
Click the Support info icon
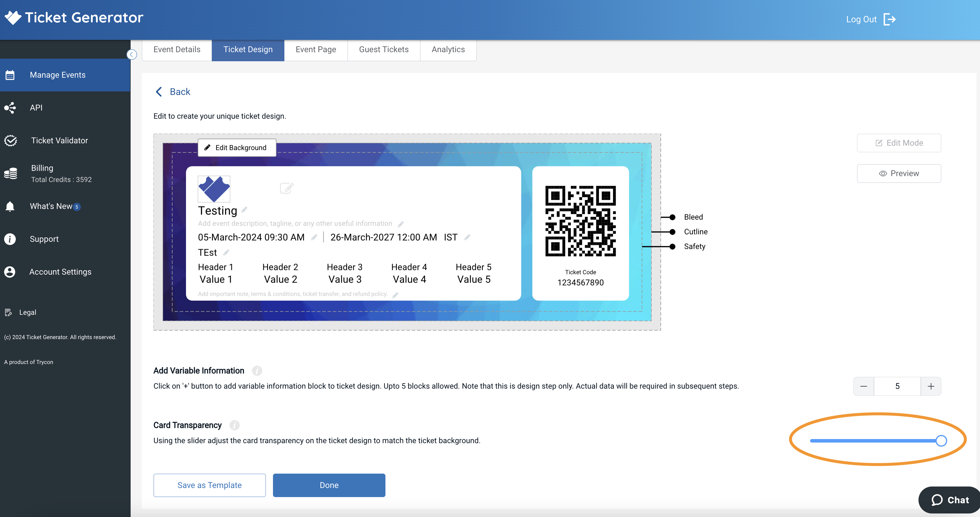(x=9, y=239)
